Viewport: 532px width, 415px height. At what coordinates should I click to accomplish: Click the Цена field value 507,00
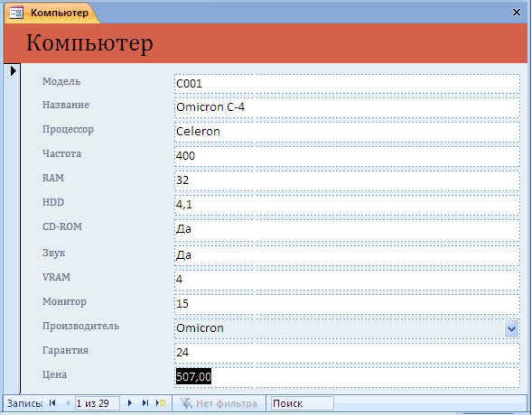[x=347, y=377]
